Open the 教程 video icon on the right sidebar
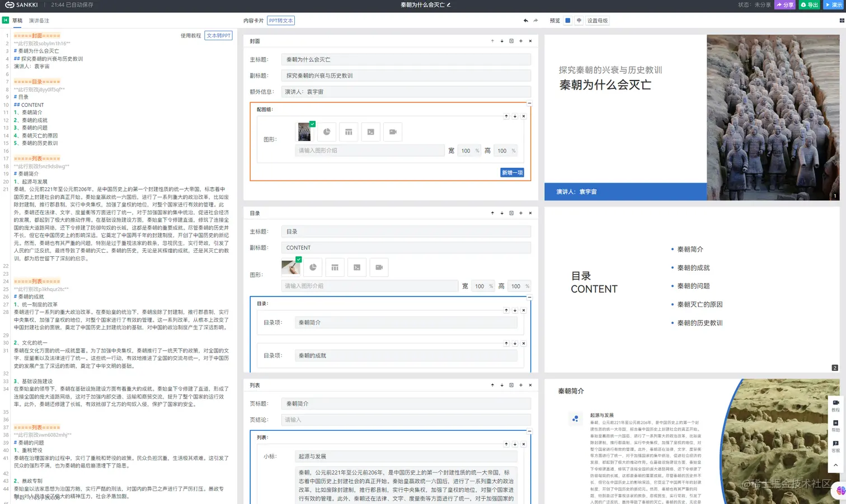Viewport: 846px width, 504px height. (835, 405)
